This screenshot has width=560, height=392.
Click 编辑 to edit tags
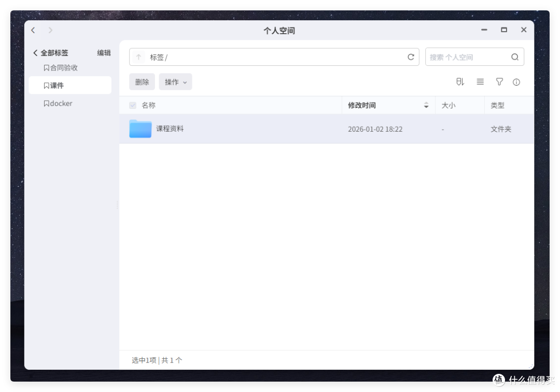tap(104, 53)
